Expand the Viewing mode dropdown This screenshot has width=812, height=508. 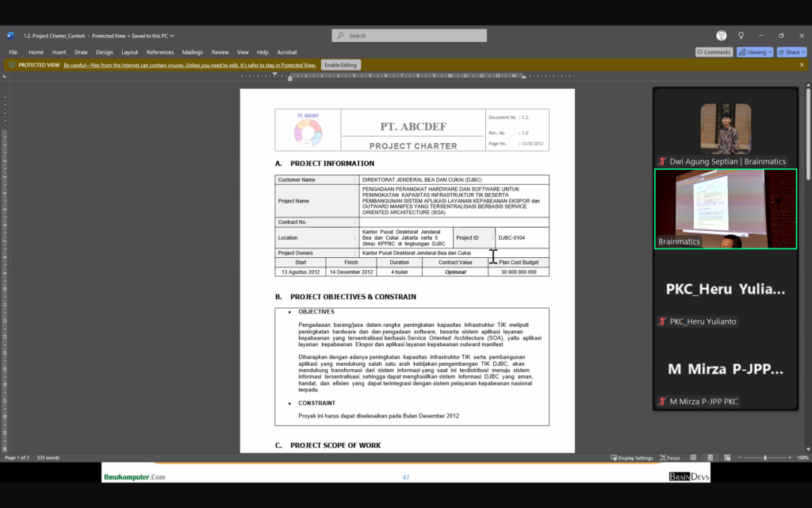pyautogui.click(x=754, y=52)
